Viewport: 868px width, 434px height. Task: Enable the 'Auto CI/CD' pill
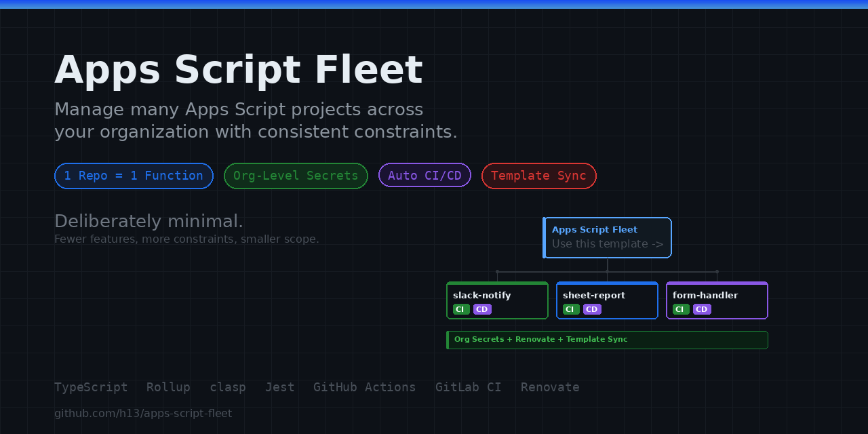coord(425,175)
